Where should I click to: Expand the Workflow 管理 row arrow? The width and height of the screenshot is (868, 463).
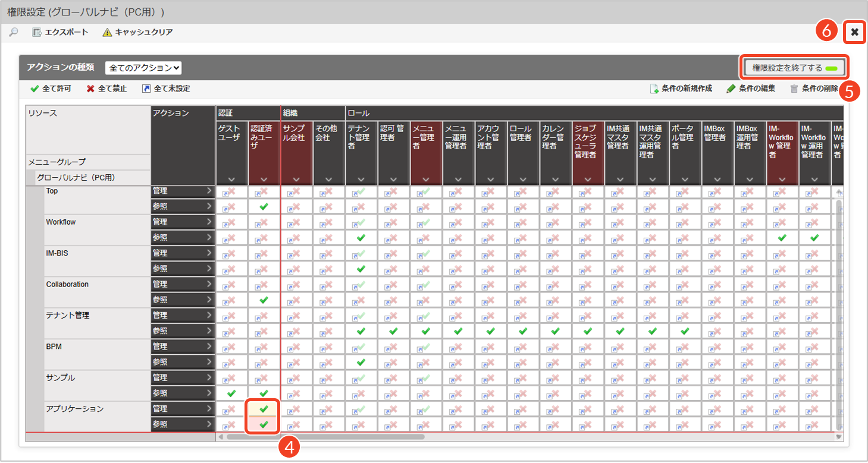click(x=209, y=222)
